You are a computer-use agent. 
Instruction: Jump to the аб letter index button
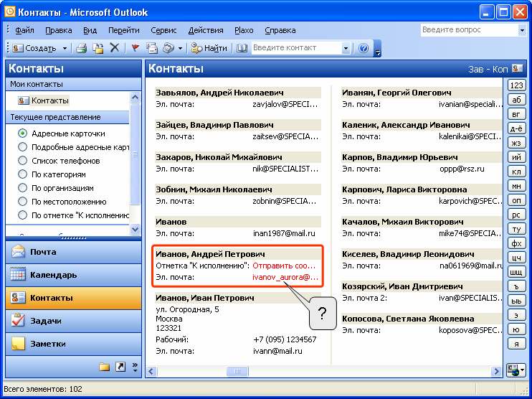(516, 100)
